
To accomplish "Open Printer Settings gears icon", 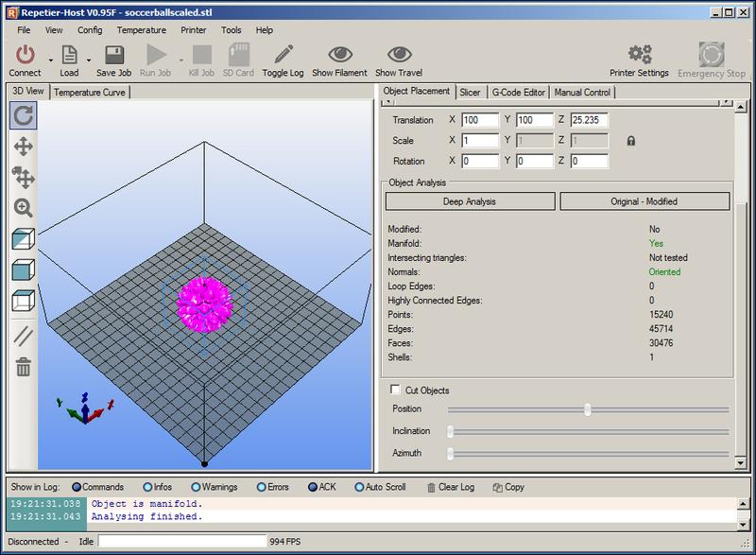I will click(x=639, y=56).
